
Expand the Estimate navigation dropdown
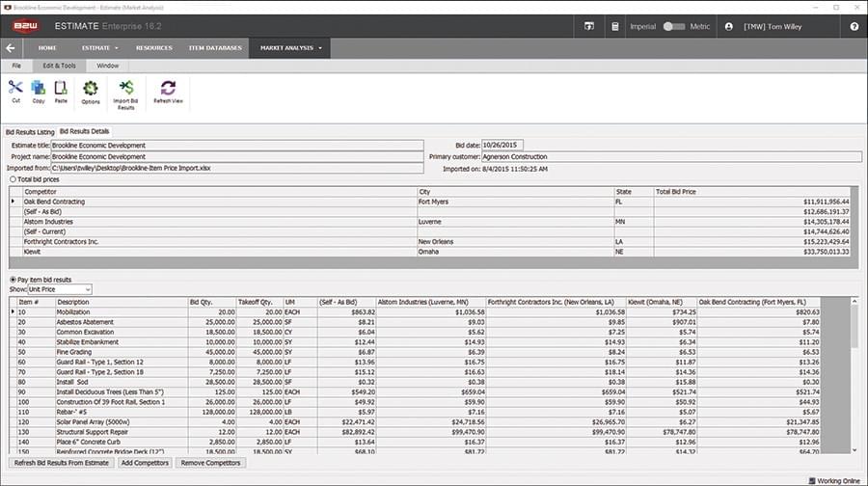(x=99, y=47)
